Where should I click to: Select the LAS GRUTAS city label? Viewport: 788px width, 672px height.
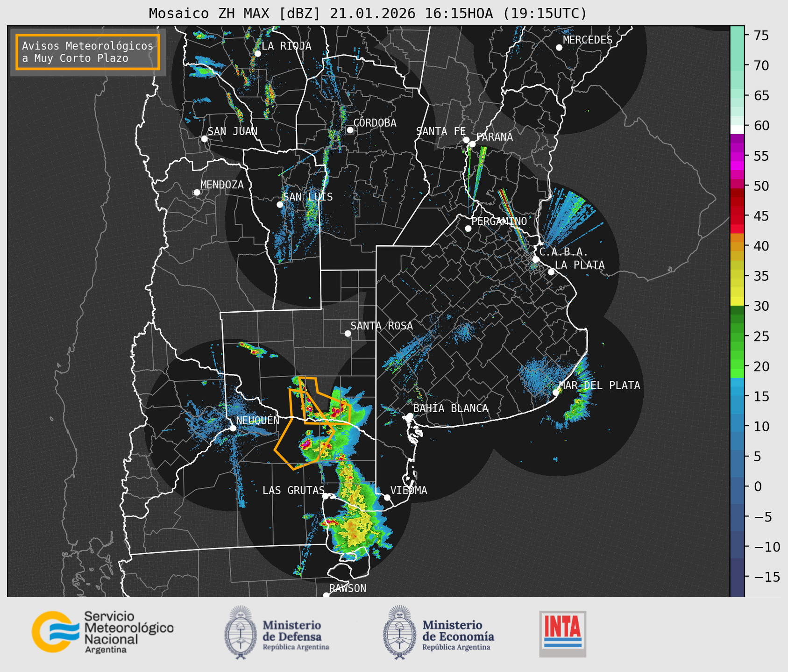[293, 491]
